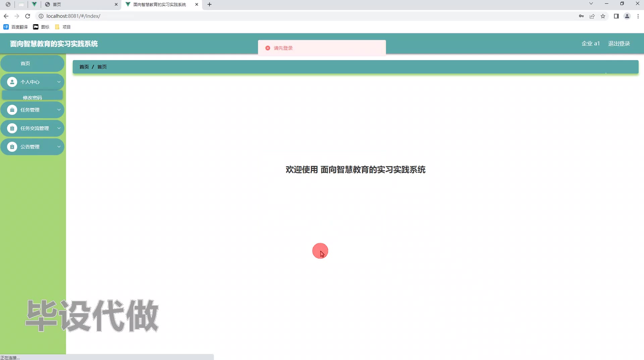
Task: Expand the 个人中心 chevron
Action: click(59, 82)
